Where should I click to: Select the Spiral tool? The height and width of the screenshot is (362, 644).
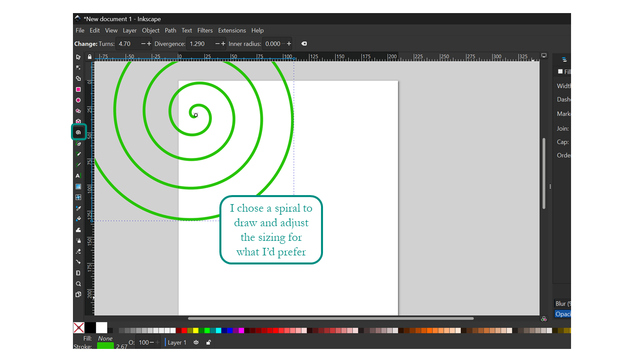78,133
